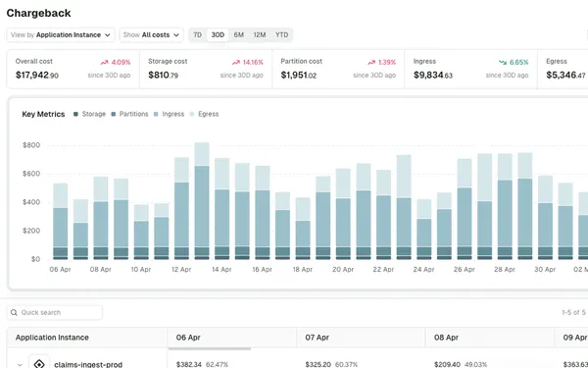This screenshot has height=368, width=588.
Task: Click the chart bar above 12 Apr
Action: click(x=181, y=208)
